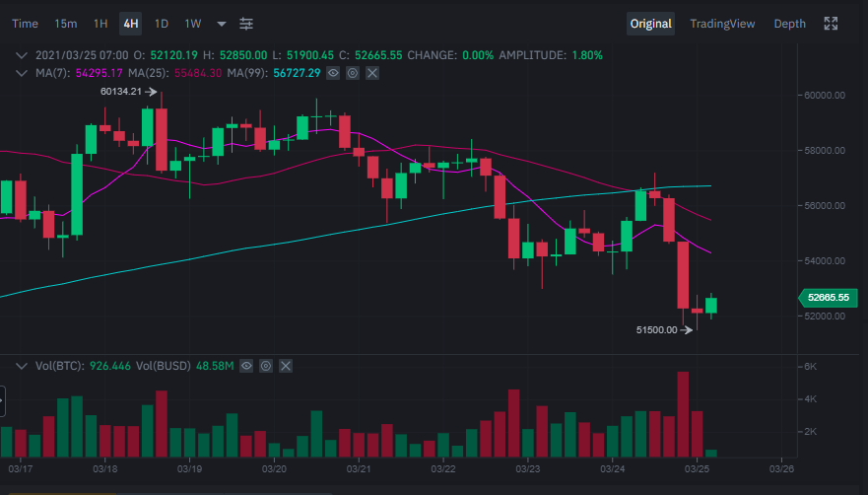Viewport: 868px width, 495px height.
Task: Collapse the candle OHLC info row
Action: pos(22,55)
